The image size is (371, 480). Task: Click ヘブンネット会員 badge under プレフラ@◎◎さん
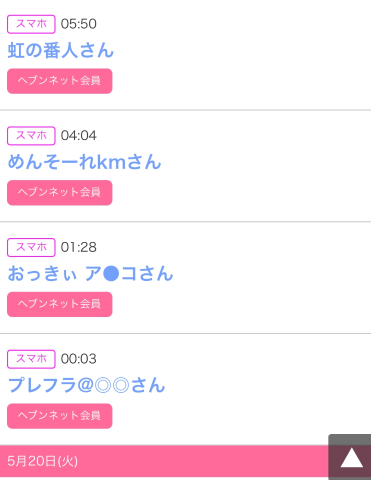60,416
